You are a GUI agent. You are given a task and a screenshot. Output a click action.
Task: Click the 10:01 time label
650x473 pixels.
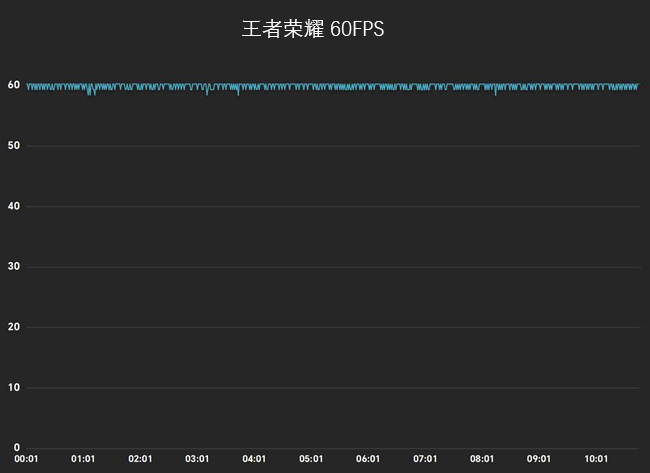point(596,460)
